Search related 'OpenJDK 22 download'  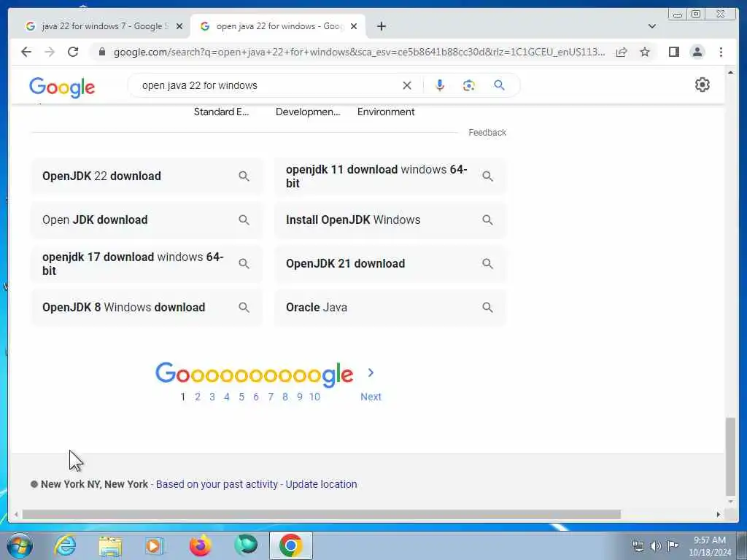click(146, 176)
